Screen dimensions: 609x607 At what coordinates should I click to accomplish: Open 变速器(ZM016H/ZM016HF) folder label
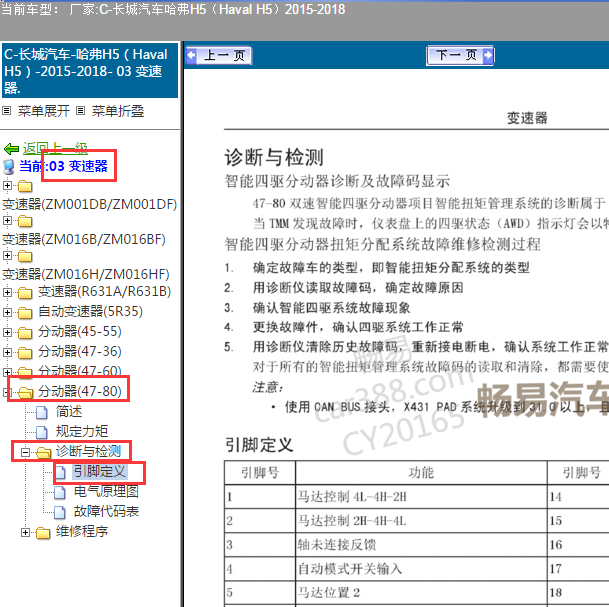click(x=86, y=274)
